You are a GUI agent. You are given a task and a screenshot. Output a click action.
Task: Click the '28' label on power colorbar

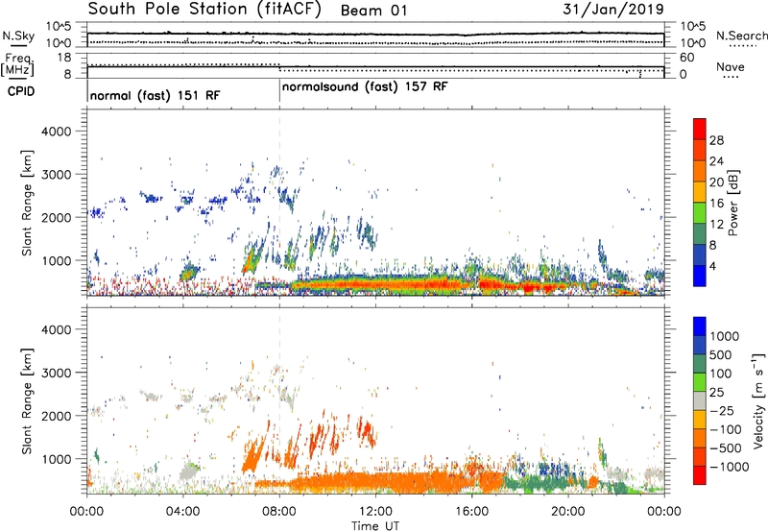point(716,140)
